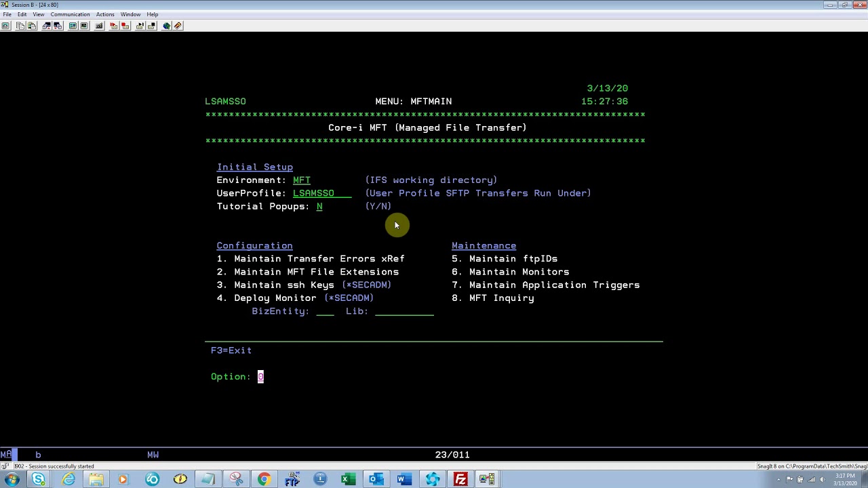
Task: Open Windows Explorer folder from taskbar
Action: click(x=96, y=480)
